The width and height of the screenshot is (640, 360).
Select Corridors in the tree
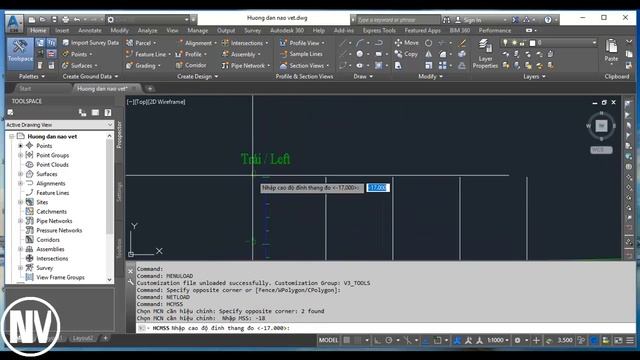(48, 240)
